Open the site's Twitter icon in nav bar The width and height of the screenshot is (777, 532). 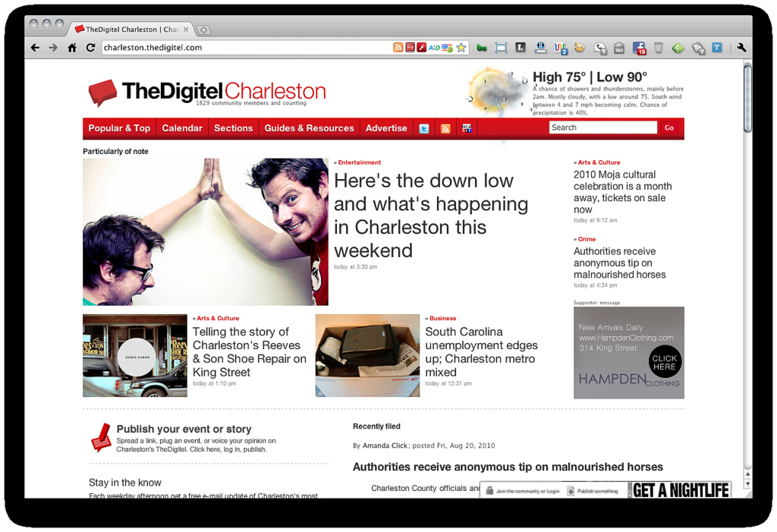(x=424, y=129)
